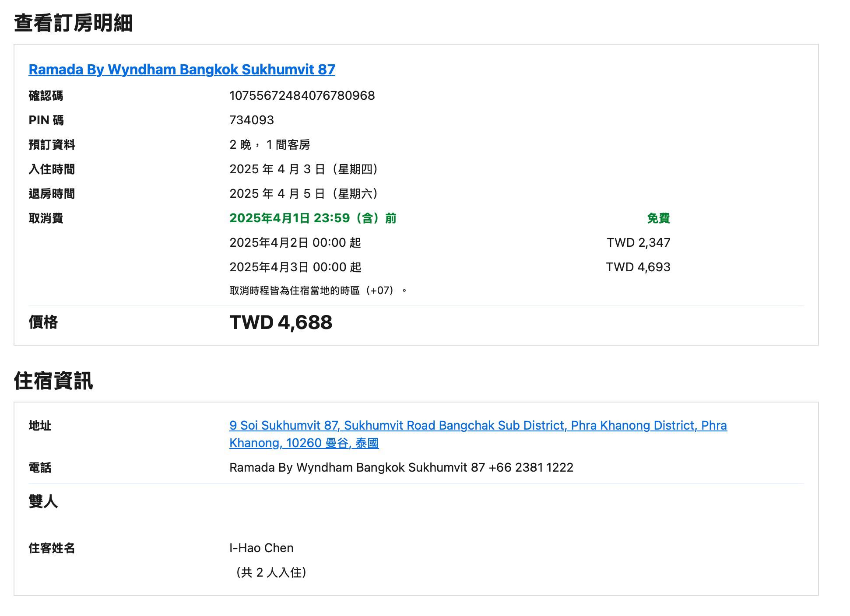Click the total price TWD 4,688

pos(281,323)
